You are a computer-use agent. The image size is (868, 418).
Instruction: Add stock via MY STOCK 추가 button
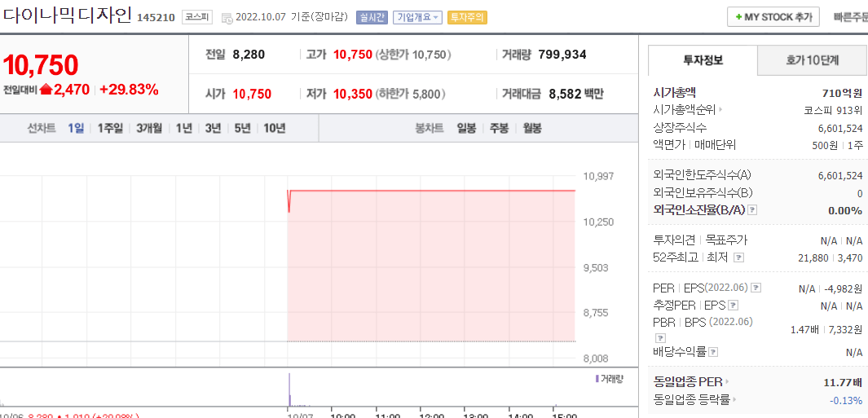tap(773, 17)
